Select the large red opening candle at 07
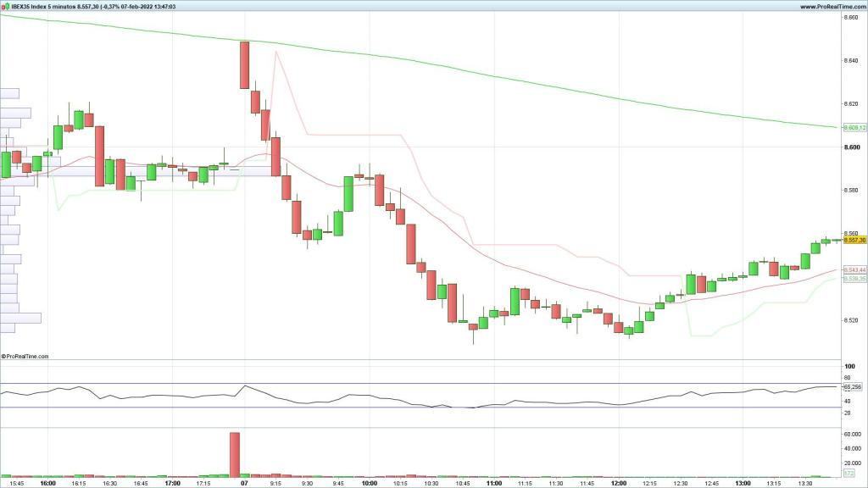Viewport: 868px width, 488px height. [x=244, y=64]
